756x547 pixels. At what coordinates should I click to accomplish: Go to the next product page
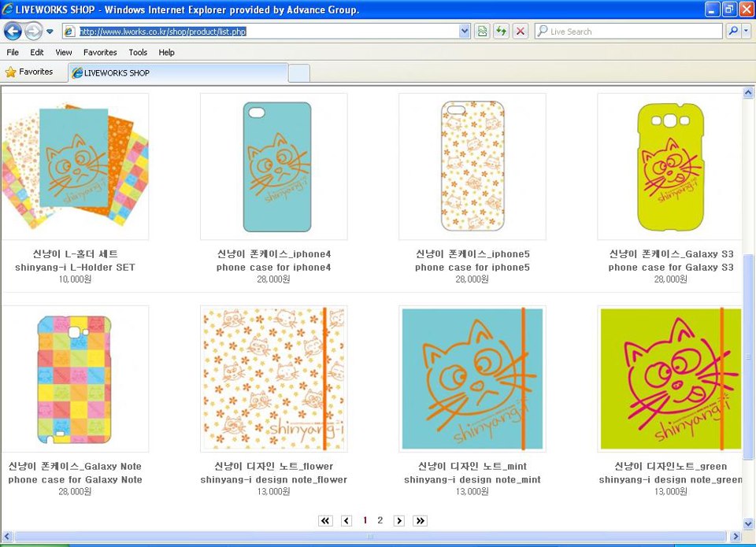[398, 520]
